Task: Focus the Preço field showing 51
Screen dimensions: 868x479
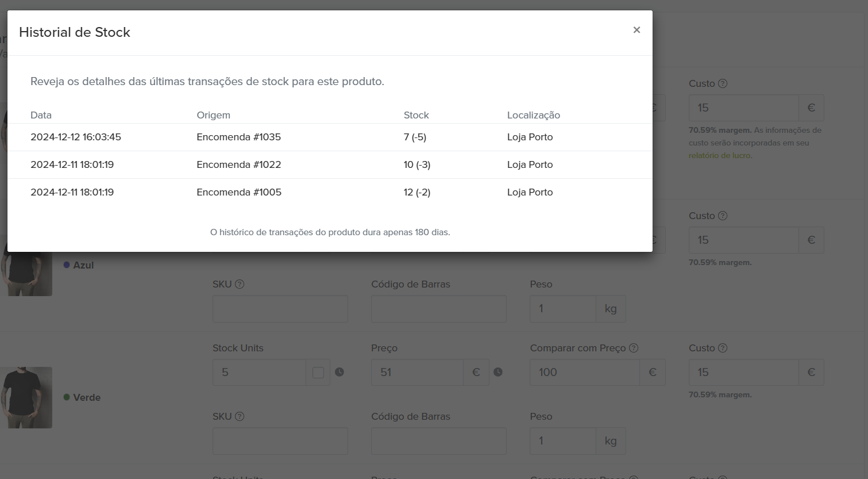Action: (x=417, y=373)
